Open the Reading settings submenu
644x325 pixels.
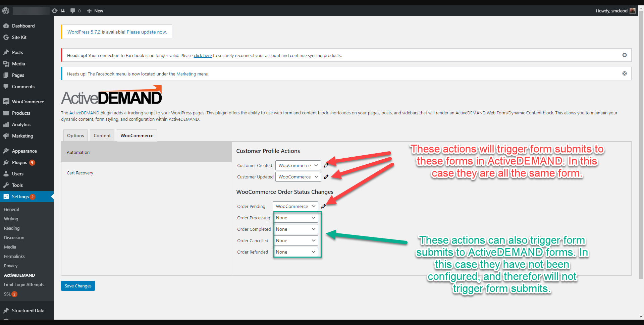coord(12,228)
